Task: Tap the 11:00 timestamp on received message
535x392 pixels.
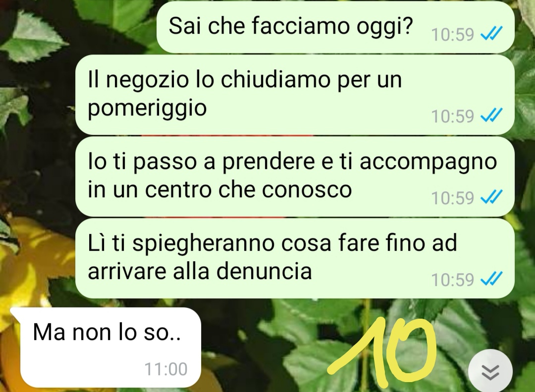Action: pyautogui.click(x=166, y=369)
